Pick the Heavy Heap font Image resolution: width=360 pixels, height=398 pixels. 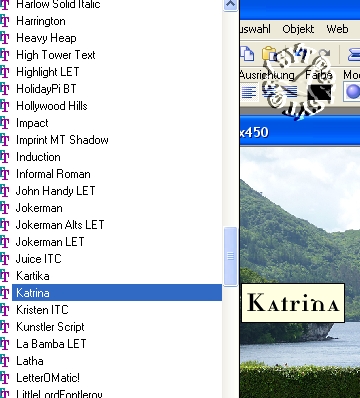[46, 38]
